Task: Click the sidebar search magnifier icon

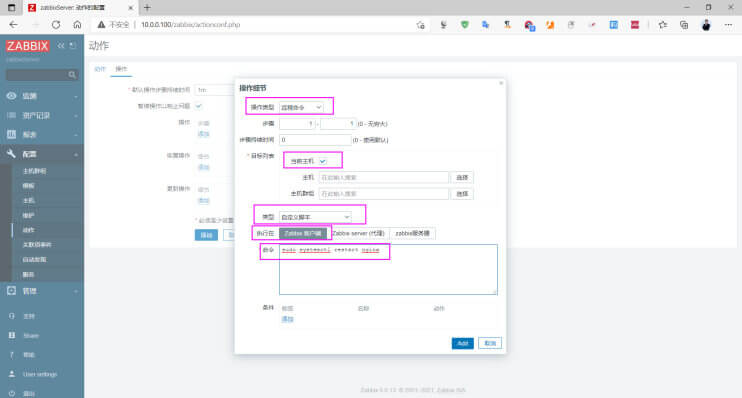Action: point(72,75)
